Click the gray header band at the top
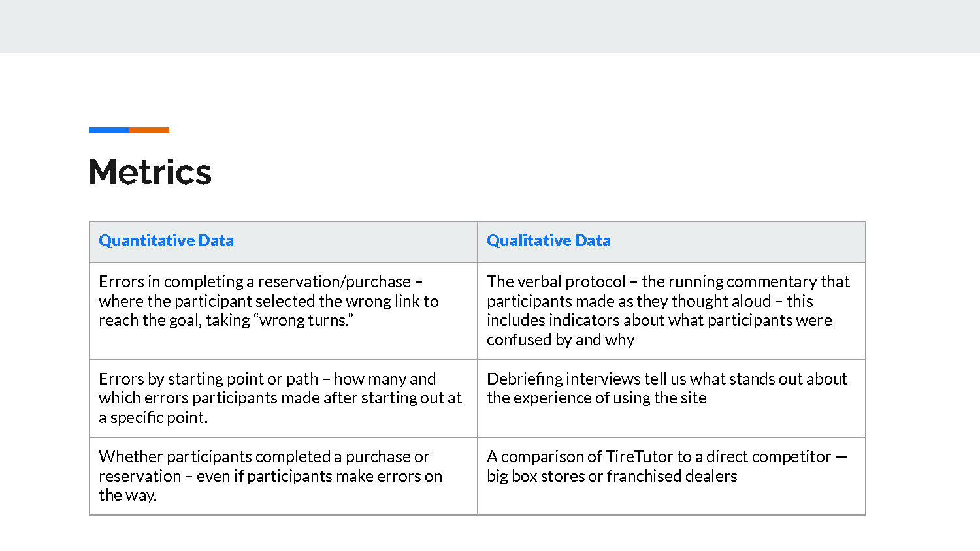 coord(490,26)
